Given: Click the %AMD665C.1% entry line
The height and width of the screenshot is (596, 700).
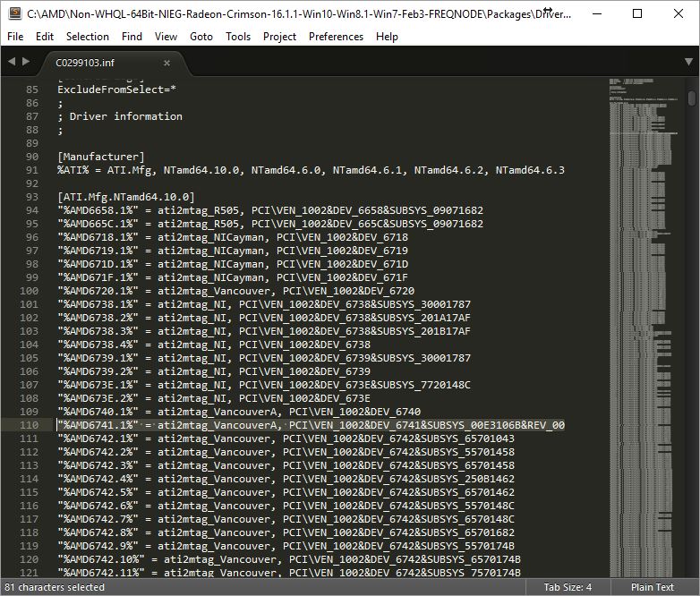Looking at the screenshot, I should click(270, 224).
